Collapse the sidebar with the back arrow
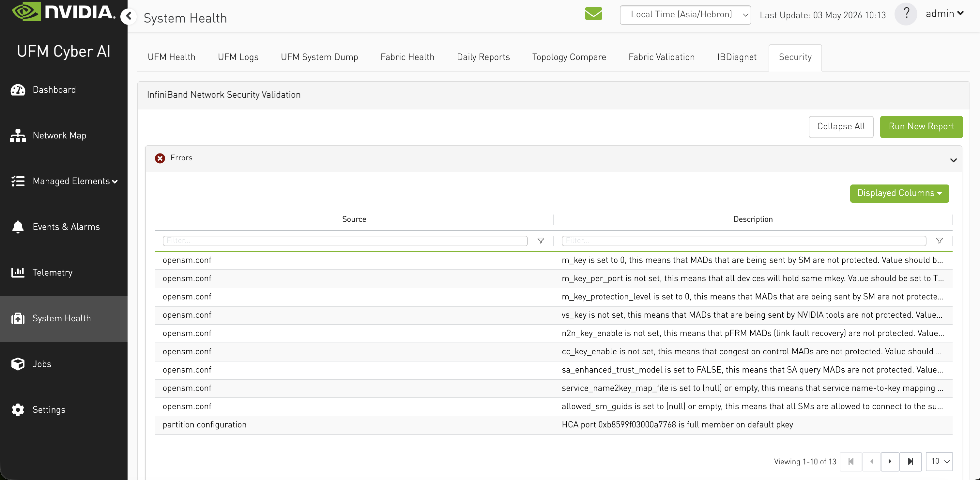The width and height of the screenshot is (980, 480). [x=129, y=16]
